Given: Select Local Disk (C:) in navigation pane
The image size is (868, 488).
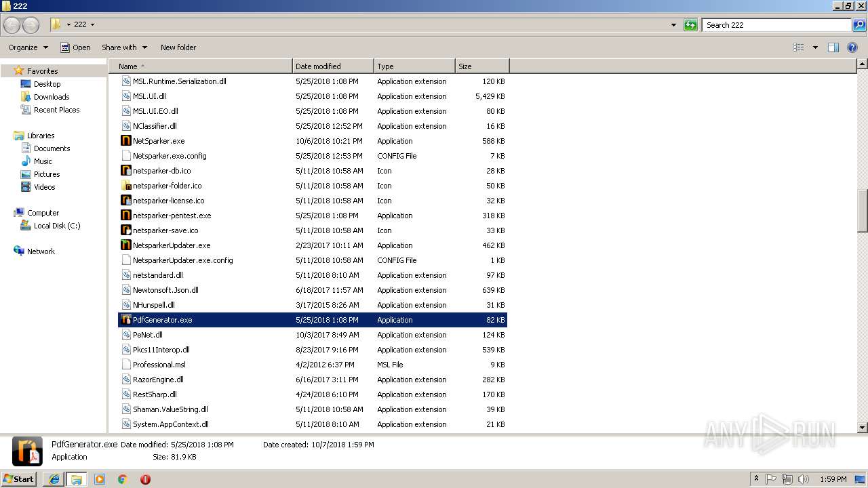Looking at the screenshot, I should (57, 226).
